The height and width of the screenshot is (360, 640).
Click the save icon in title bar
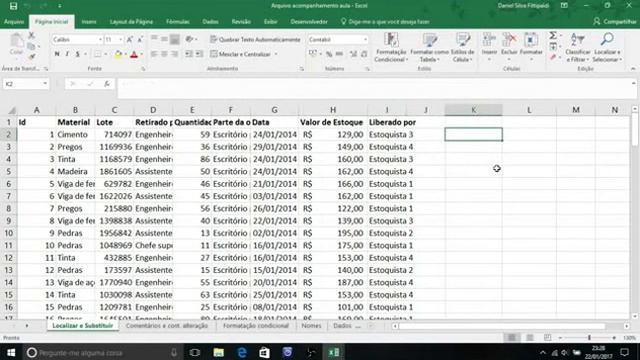click(13, 6)
